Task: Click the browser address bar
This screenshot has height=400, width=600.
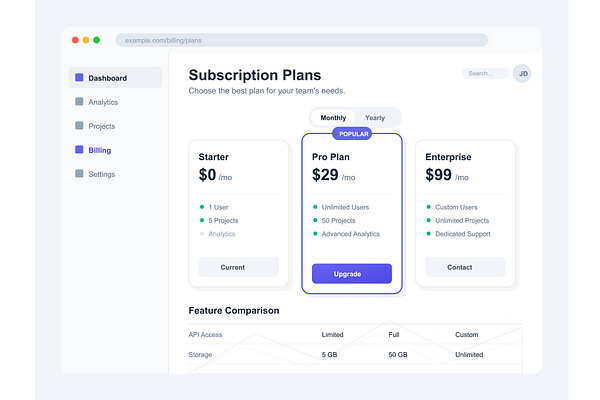Action: click(x=302, y=40)
